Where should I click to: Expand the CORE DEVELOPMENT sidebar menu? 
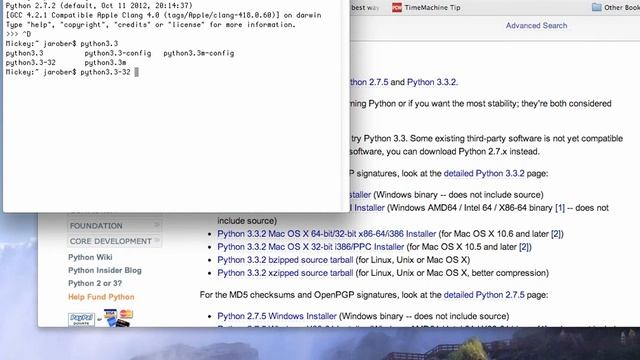(114, 241)
